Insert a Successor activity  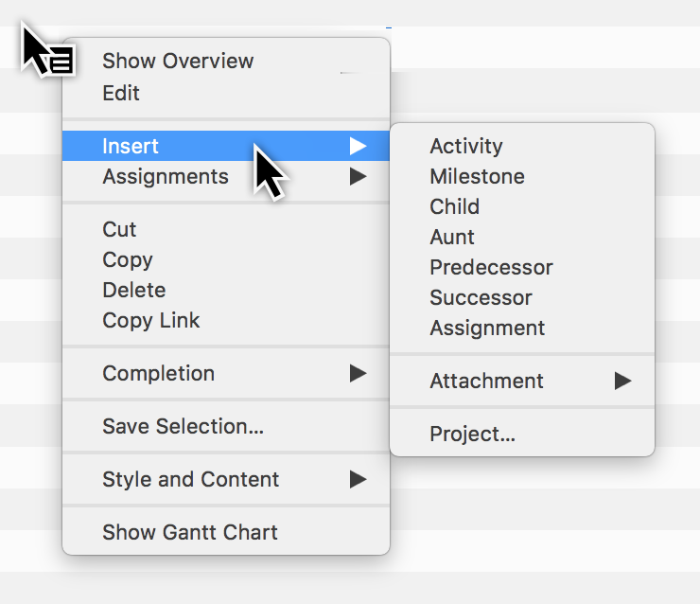tap(481, 298)
